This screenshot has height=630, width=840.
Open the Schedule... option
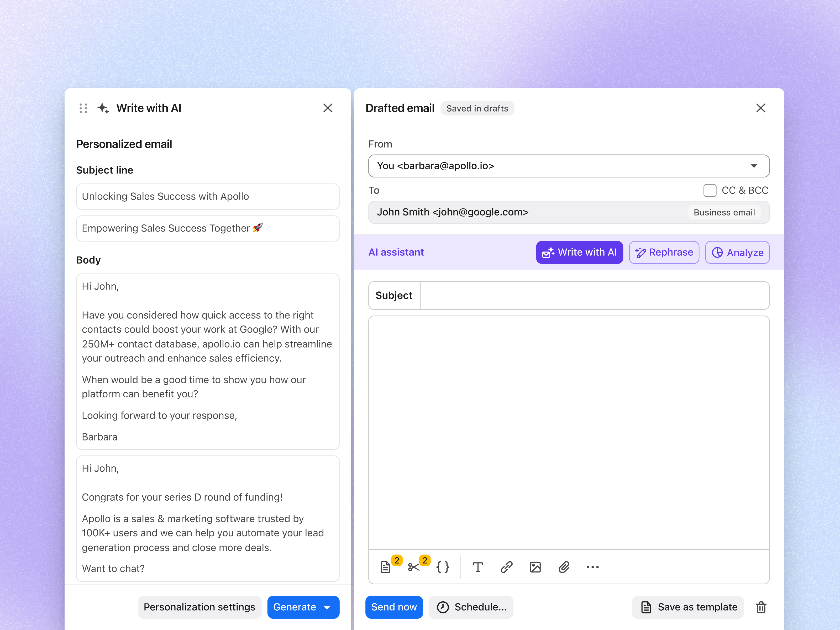point(471,607)
